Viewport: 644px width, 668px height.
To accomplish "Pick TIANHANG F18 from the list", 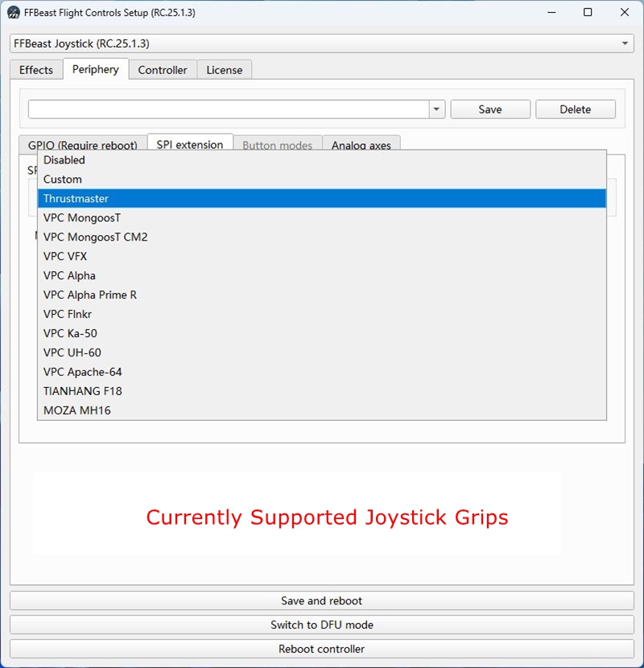I will 83,391.
